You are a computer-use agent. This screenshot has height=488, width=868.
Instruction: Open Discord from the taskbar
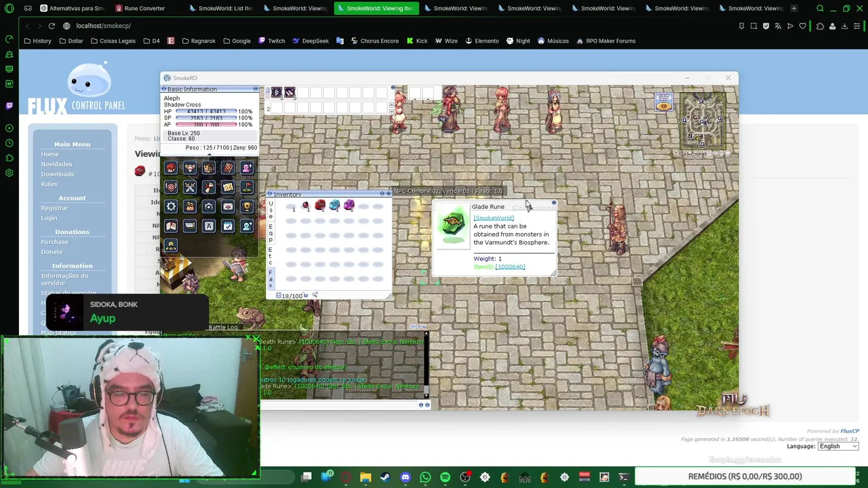pyautogui.click(x=406, y=477)
